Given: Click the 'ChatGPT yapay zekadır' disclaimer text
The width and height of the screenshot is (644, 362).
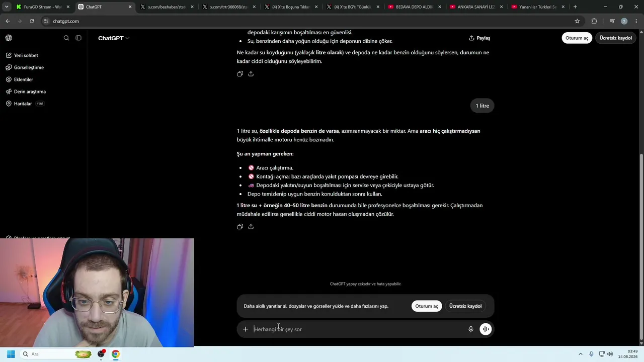Looking at the screenshot, I should (x=365, y=284).
